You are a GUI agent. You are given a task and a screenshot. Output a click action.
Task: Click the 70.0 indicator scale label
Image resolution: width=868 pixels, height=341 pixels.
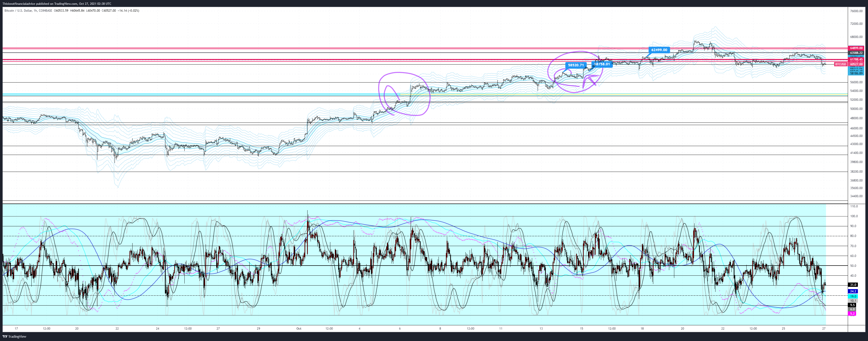tap(854, 246)
